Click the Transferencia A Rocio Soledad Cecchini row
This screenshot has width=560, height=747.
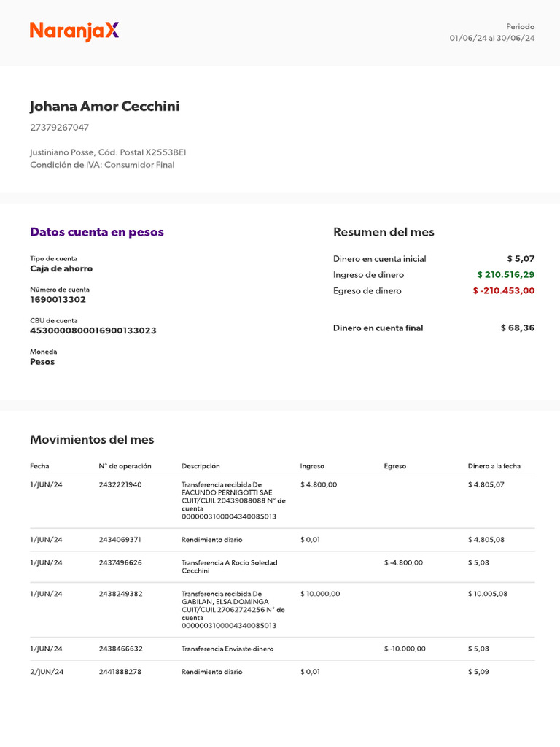point(282,567)
